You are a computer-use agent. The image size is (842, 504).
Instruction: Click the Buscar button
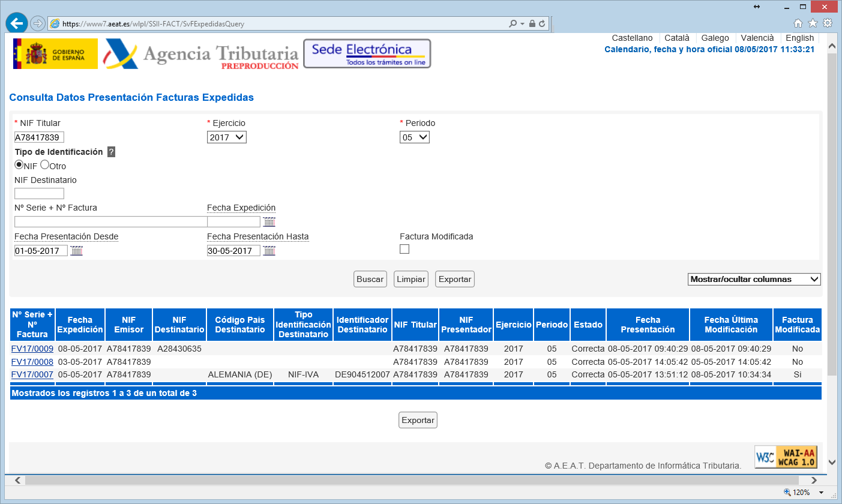click(370, 279)
